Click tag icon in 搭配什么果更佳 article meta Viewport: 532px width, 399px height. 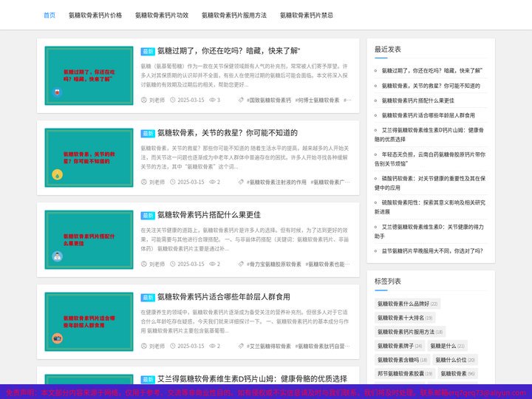(241, 264)
